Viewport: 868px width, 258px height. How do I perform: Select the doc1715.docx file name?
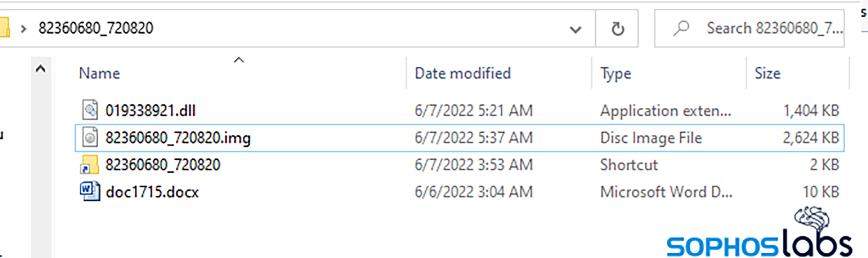point(152,192)
